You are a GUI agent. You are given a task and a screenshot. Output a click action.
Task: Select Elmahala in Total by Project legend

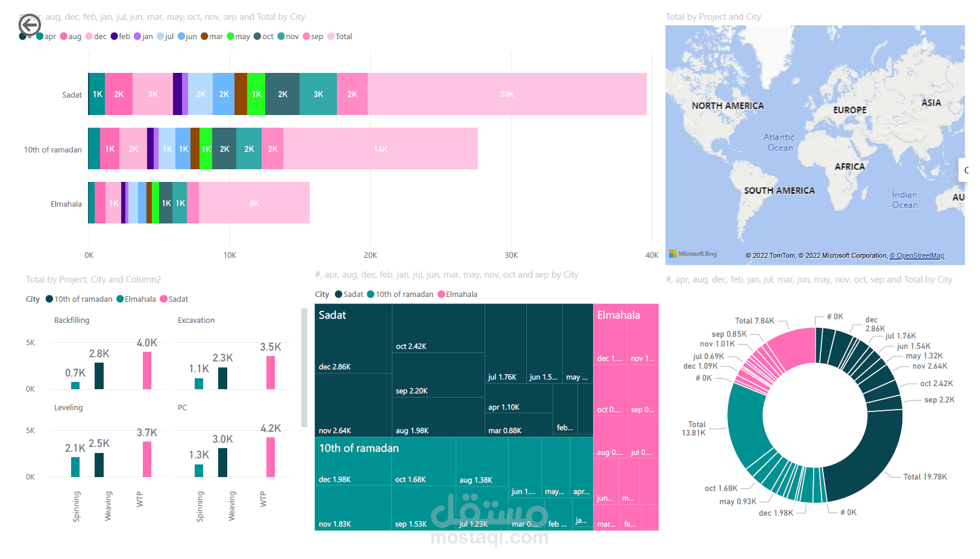(x=136, y=299)
